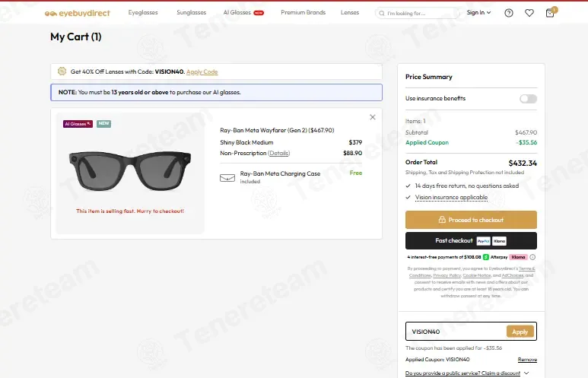Open the wishlist heart icon
This screenshot has width=588, height=378.
pyautogui.click(x=529, y=13)
